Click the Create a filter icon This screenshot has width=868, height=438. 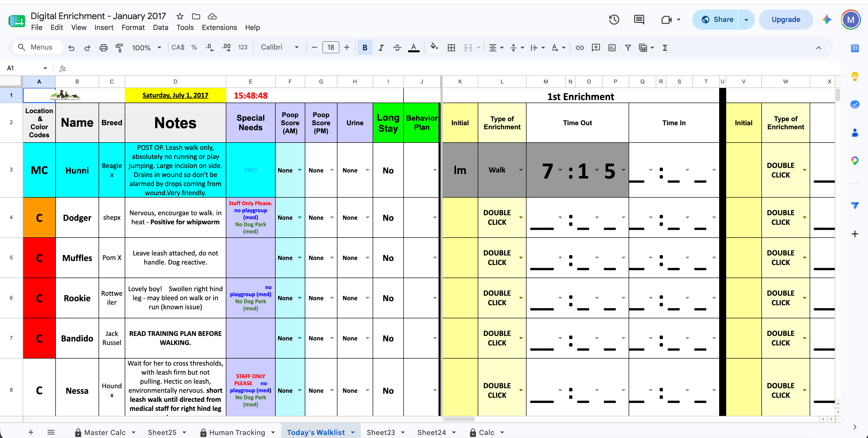click(628, 48)
